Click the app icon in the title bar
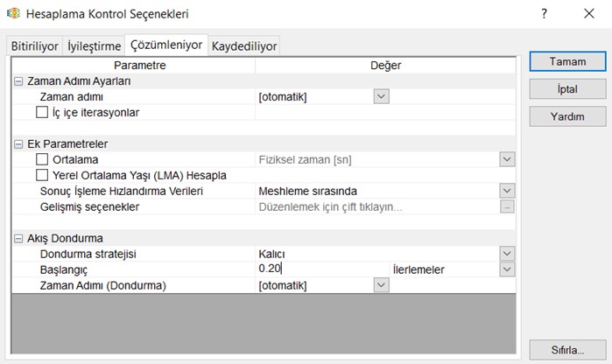Image resolution: width=612 pixels, height=364 pixels. (x=14, y=14)
